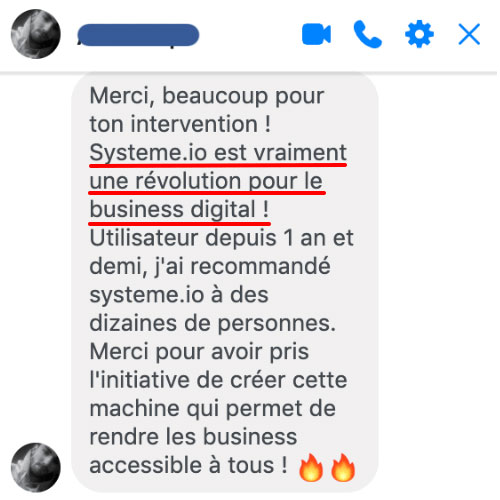Select the first fire emoji

(x=311, y=467)
